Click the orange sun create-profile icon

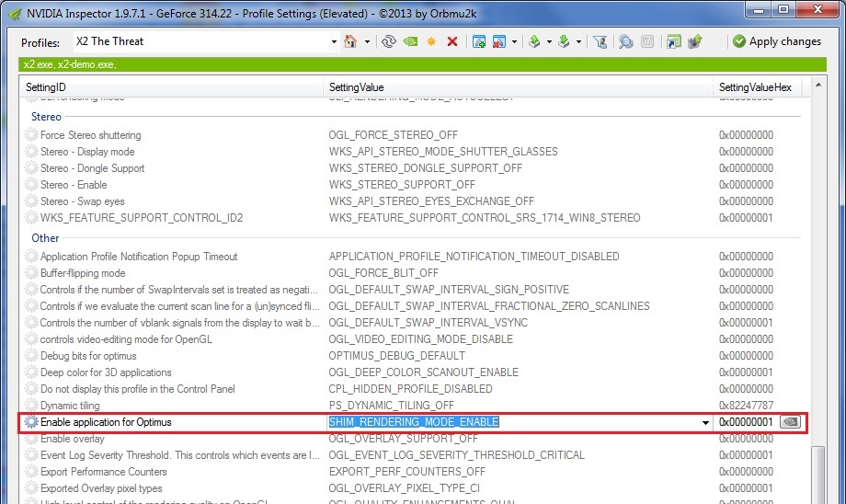(x=430, y=41)
